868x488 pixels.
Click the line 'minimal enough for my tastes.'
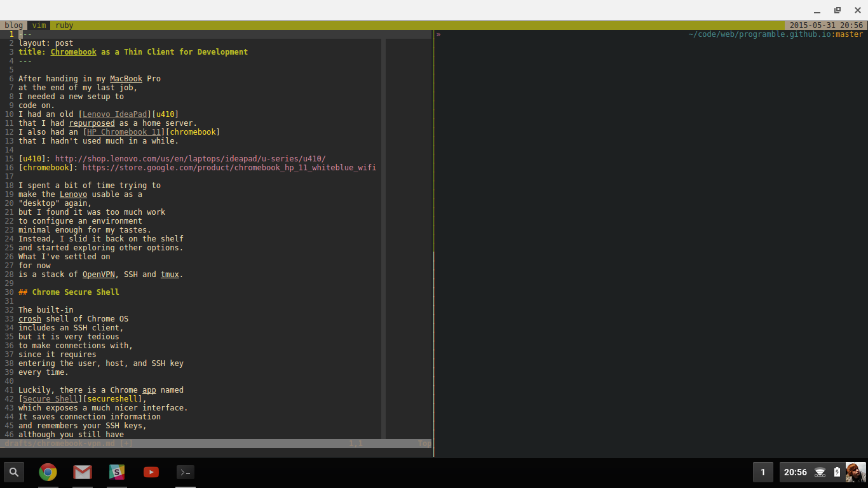[x=85, y=230]
